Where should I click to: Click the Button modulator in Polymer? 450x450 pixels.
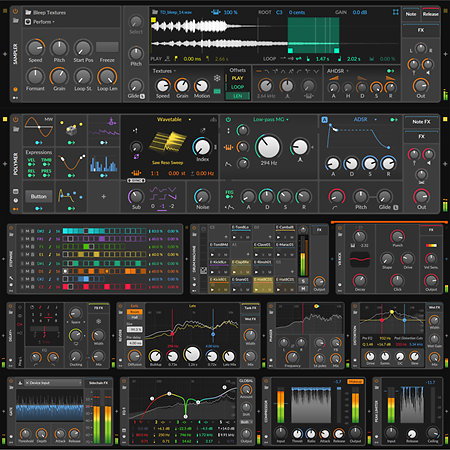click(39, 197)
